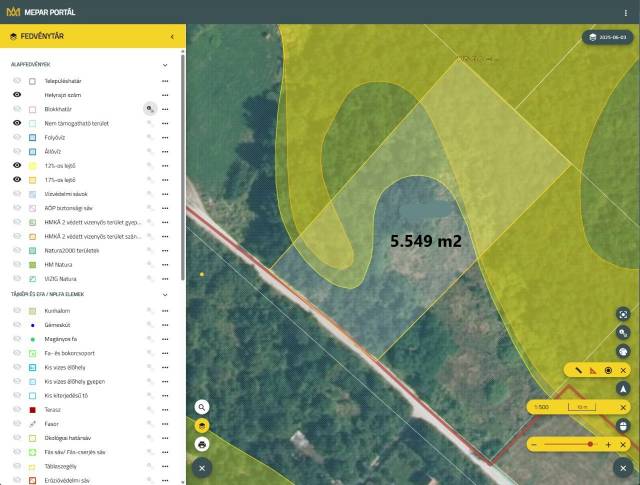
Task: Click the plus icon on zoom bar
Action: tap(608, 444)
